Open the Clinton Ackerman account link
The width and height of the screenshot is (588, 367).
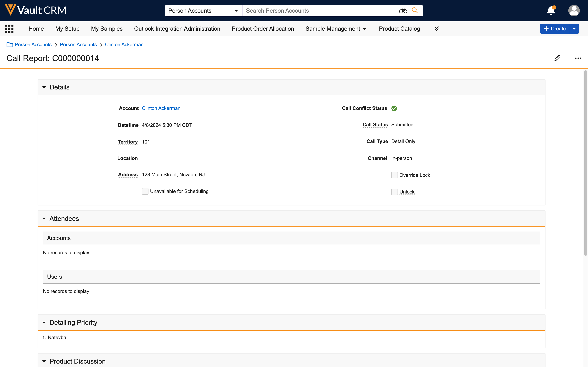pyautogui.click(x=161, y=108)
